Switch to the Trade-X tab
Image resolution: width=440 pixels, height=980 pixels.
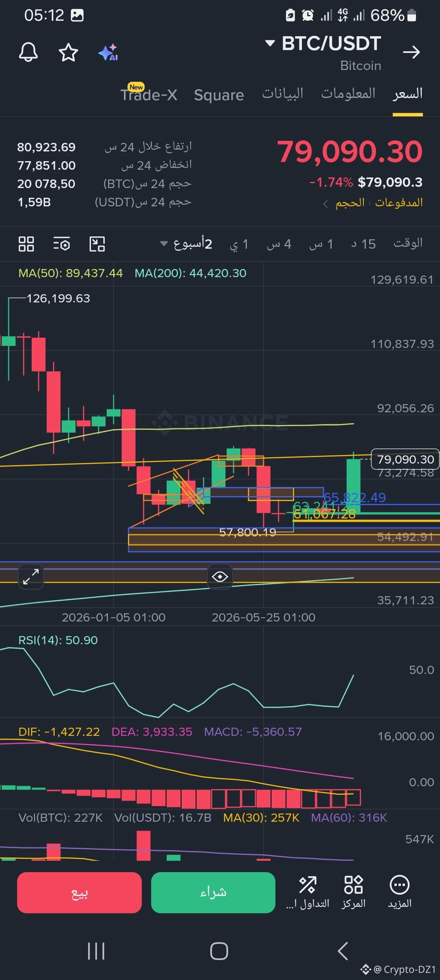click(149, 94)
